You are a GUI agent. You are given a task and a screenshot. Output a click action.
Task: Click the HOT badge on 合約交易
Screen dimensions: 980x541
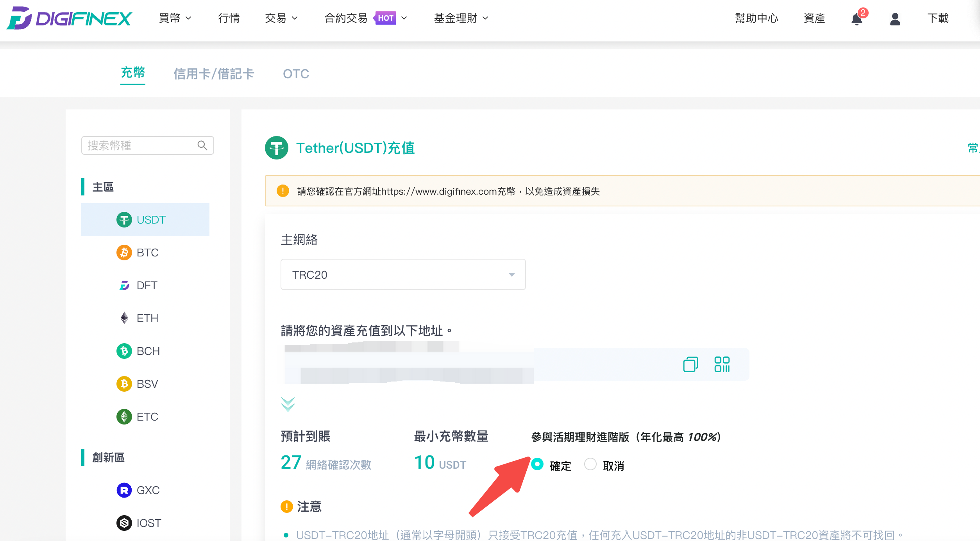[385, 18]
